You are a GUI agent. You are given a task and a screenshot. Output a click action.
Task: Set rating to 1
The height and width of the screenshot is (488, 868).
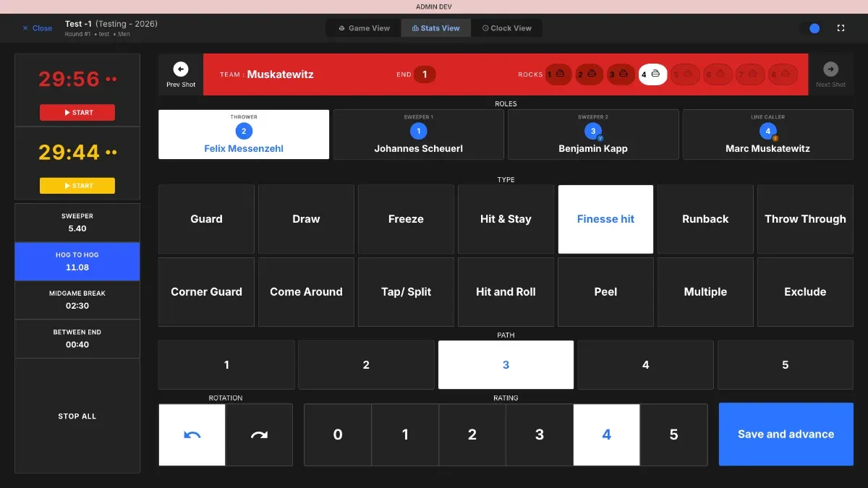click(x=405, y=435)
